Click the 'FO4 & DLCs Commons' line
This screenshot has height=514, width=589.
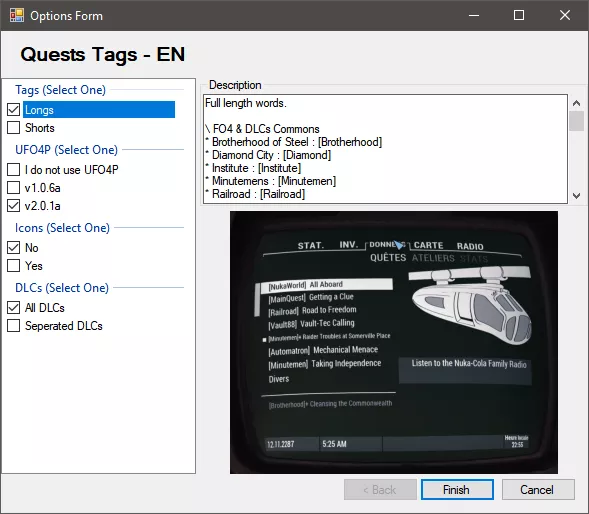262,129
